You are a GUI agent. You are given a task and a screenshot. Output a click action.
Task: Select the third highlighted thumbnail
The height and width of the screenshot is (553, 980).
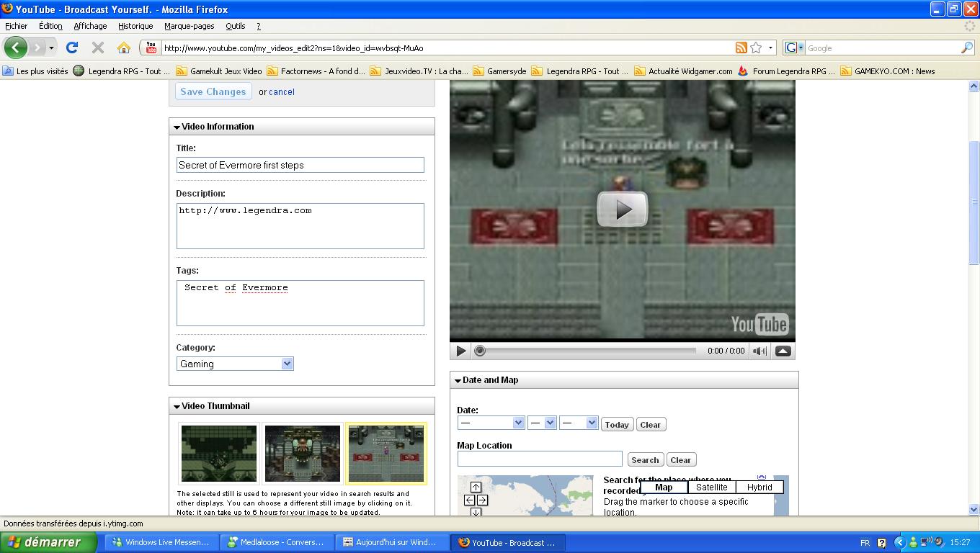point(386,454)
